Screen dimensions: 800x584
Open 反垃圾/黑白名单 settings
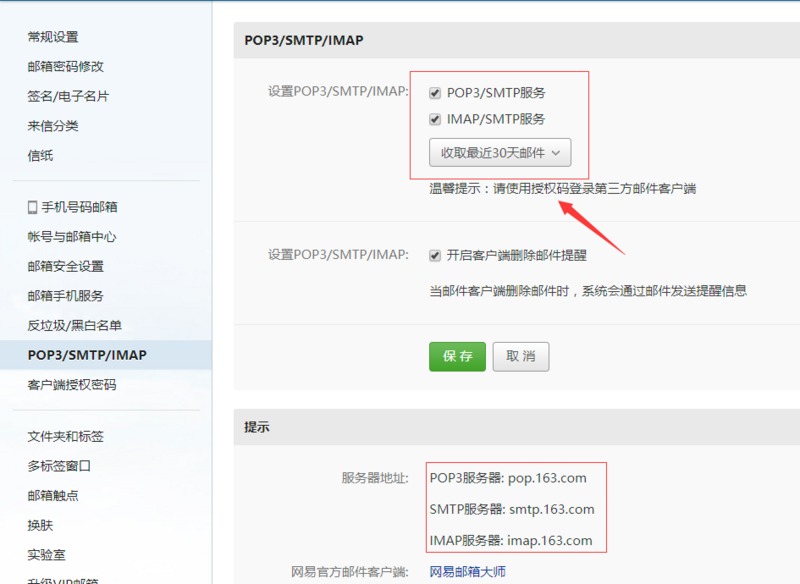pyautogui.click(x=74, y=325)
